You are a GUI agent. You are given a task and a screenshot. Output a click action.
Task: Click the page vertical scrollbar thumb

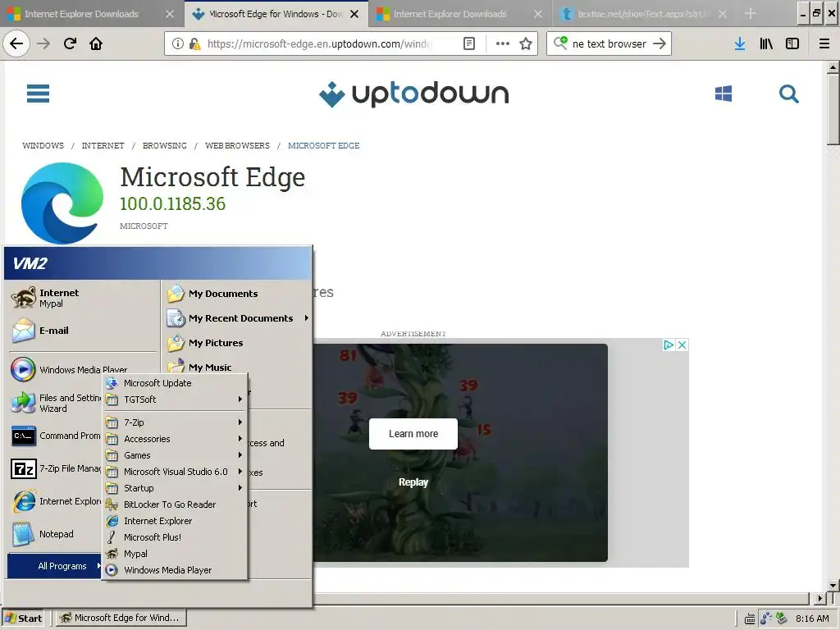pos(833,109)
